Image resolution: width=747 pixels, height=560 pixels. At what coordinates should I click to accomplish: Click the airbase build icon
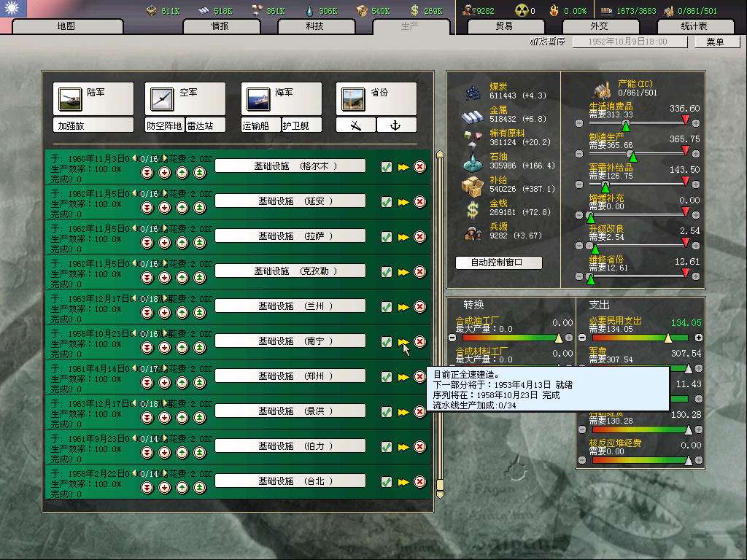[x=356, y=125]
